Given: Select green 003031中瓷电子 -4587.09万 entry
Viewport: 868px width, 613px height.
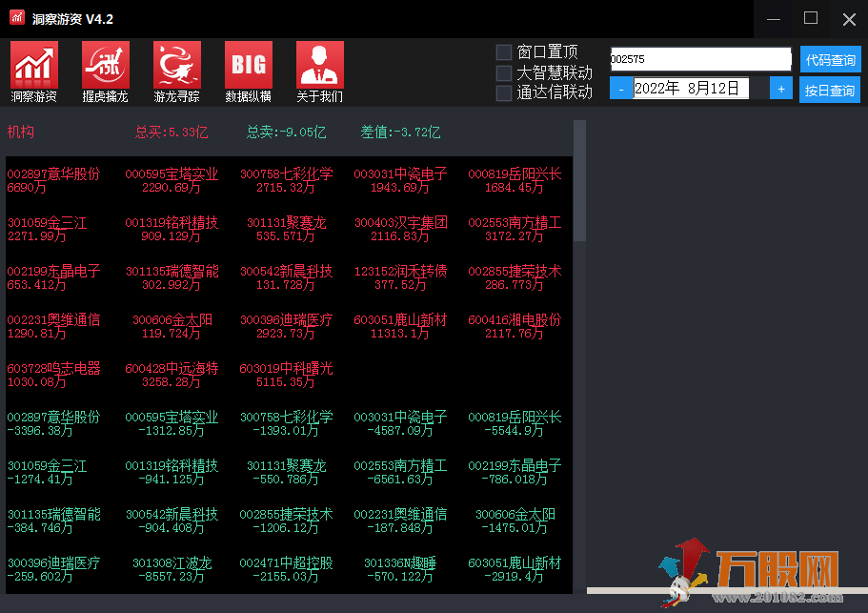Looking at the screenshot, I should click(x=400, y=424).
